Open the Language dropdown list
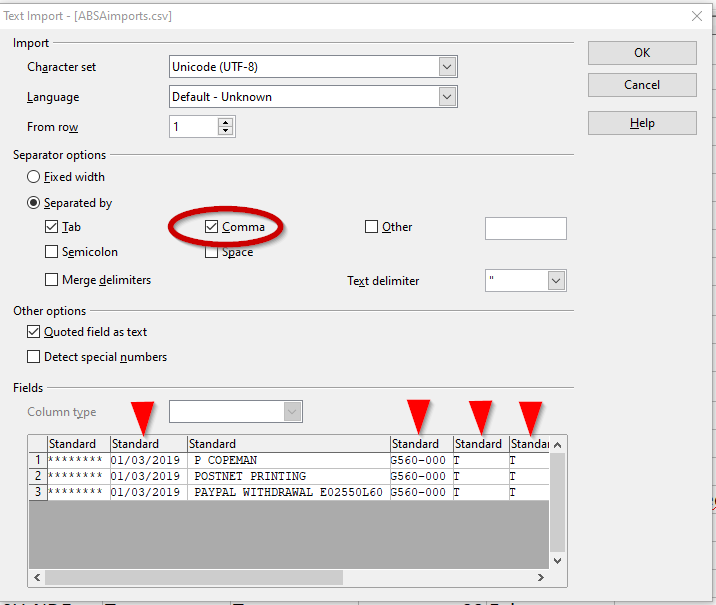Image resolution: width=716 pixels, height=605 pixels. (447, 97)
